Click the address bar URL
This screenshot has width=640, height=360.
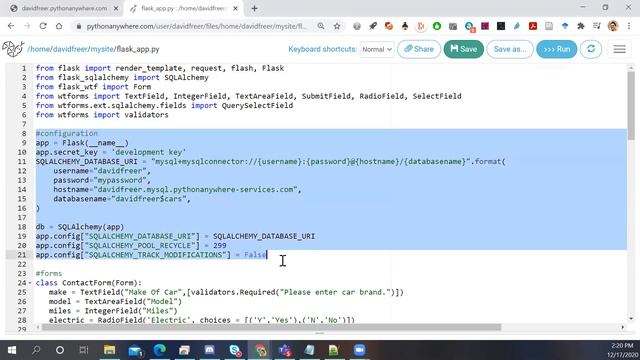point(196,26)
